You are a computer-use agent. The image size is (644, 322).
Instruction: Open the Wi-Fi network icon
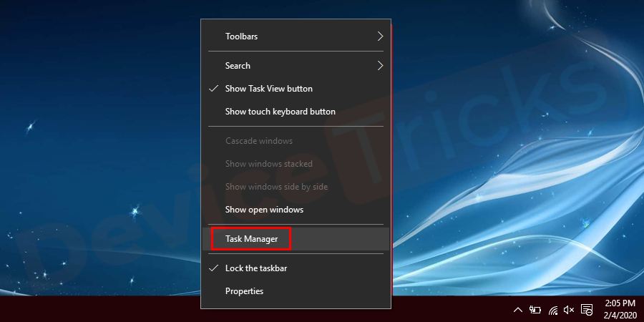553,310
